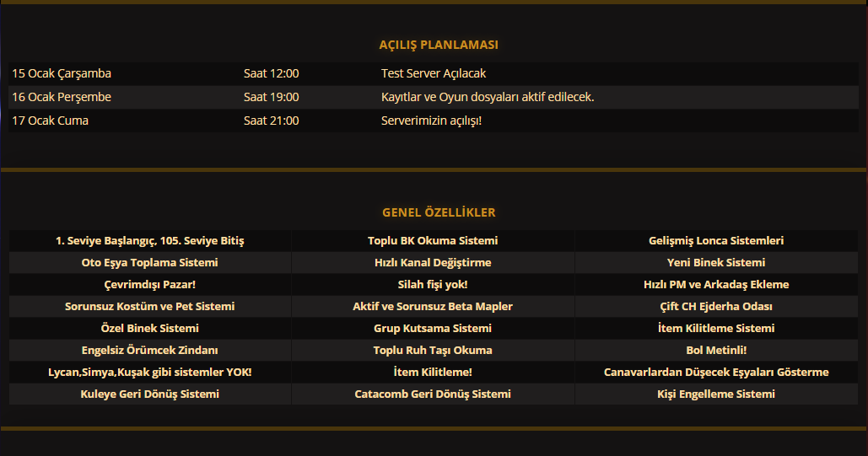
Task: Click Hızlı Kanal Değiştirme feature
Action: pyautogui.click(x=433, y=262)
